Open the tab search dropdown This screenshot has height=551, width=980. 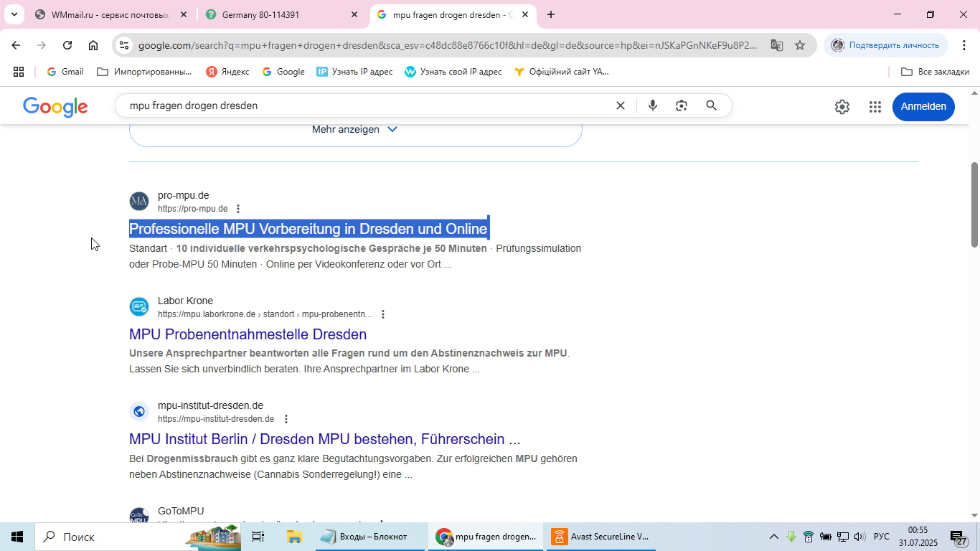point(14,14)
